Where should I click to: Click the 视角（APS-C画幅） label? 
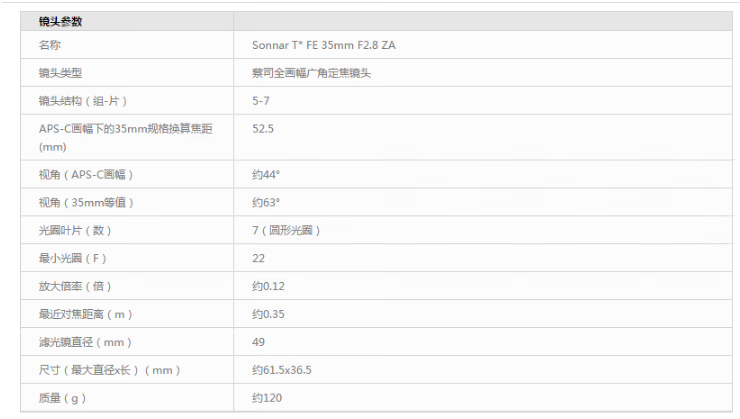(86, 174)
